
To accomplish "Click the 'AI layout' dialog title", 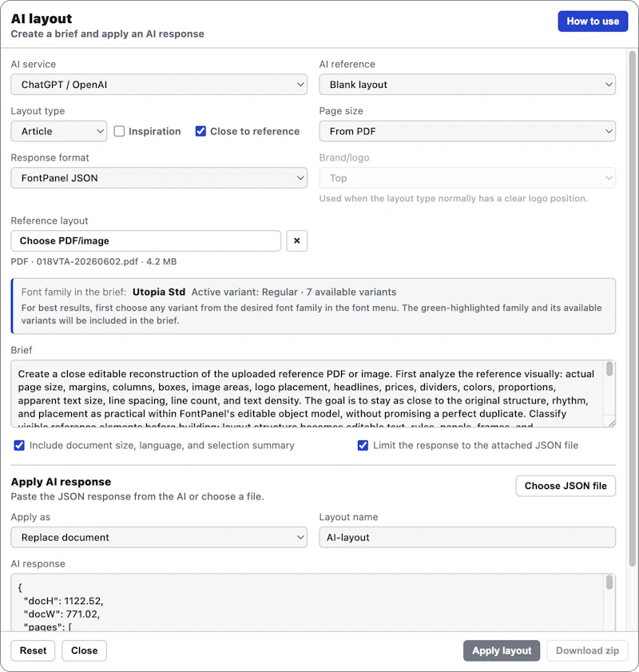I will (42, 19).
